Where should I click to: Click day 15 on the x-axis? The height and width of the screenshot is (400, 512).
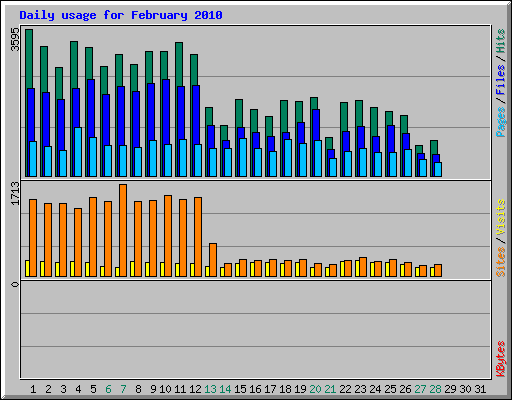click(240, 389)
